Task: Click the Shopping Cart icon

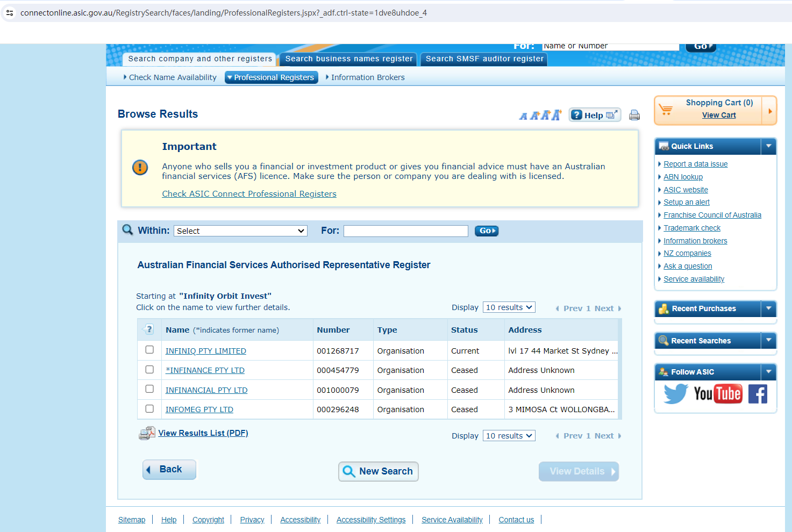Action: [x=666, y=110]
